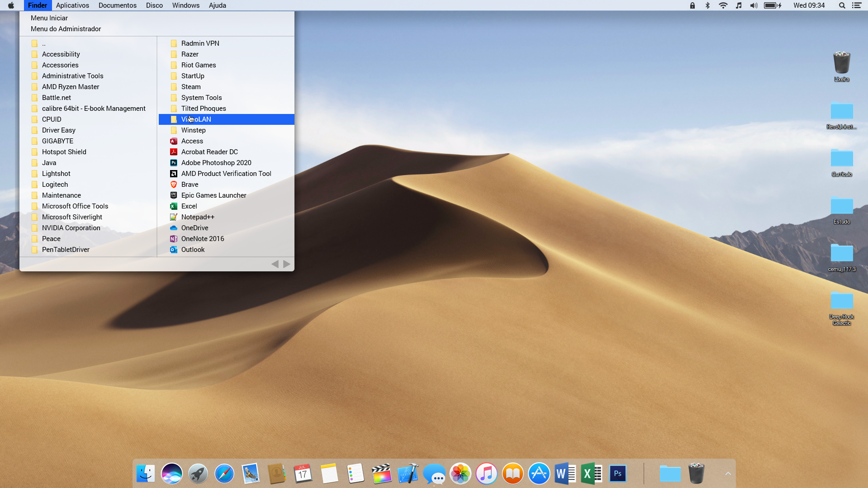Viewport: 868px width, 488px height.
Task: Click the Bluetooth icon in menu bar
Action: coord(707,5)
